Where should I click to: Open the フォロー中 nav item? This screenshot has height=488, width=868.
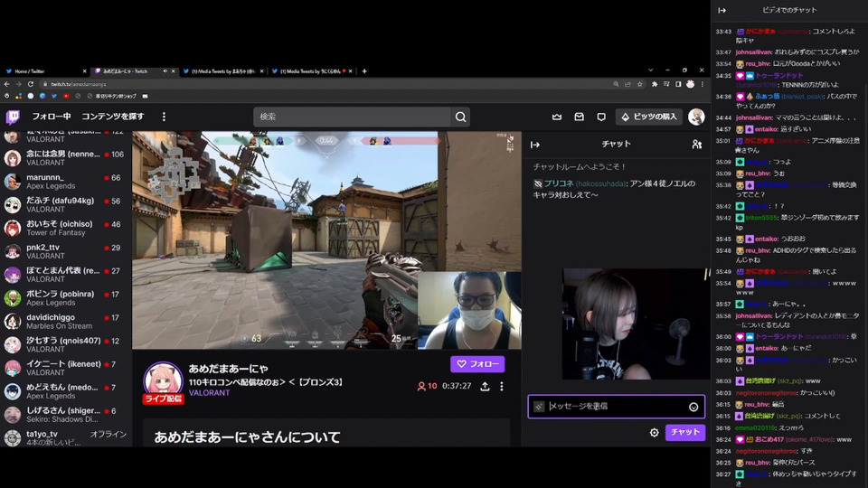tap(51, 117)
